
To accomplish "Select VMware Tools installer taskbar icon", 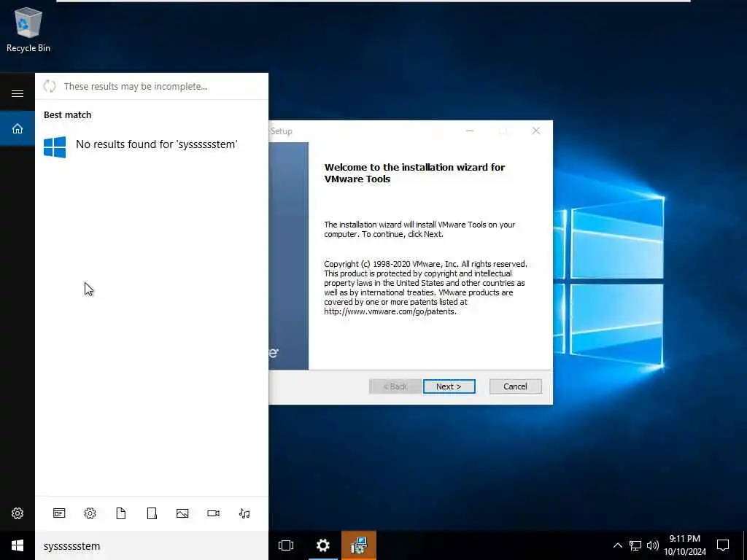I will coord(359,545).
